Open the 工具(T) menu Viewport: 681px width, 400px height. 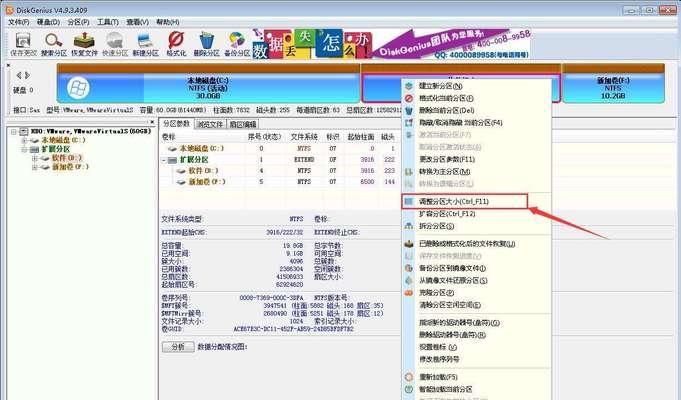coord(108,22)
